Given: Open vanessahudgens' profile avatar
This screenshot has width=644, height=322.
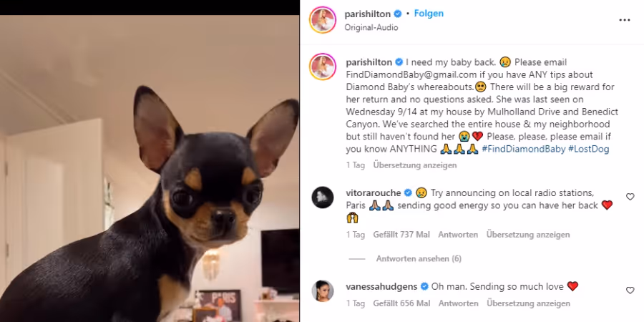Looking at the screenshot, I should coord(323,291).
